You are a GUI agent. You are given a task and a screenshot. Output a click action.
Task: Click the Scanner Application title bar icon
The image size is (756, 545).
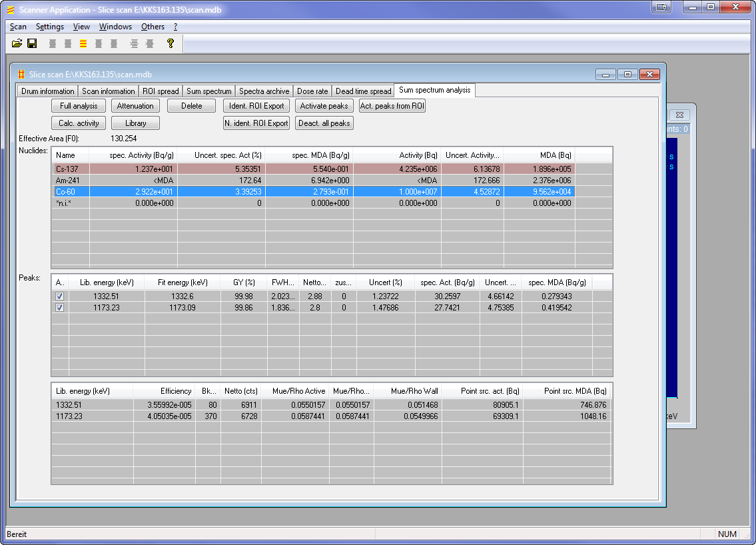pos(11,9)
